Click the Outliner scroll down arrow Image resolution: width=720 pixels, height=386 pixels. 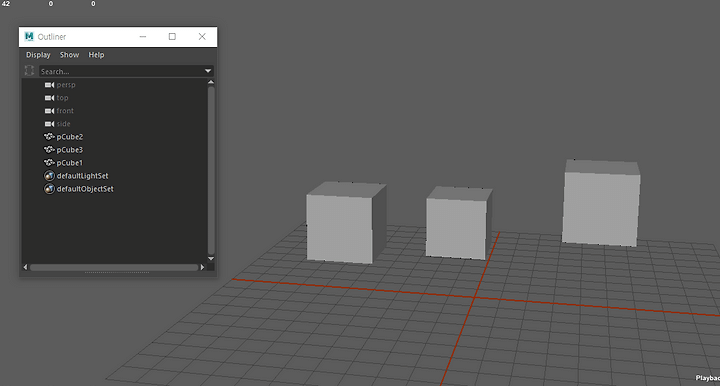point(211,259)
